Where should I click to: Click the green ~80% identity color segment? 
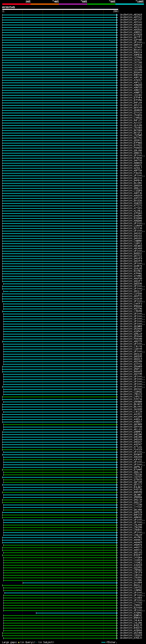click(101, 4)
